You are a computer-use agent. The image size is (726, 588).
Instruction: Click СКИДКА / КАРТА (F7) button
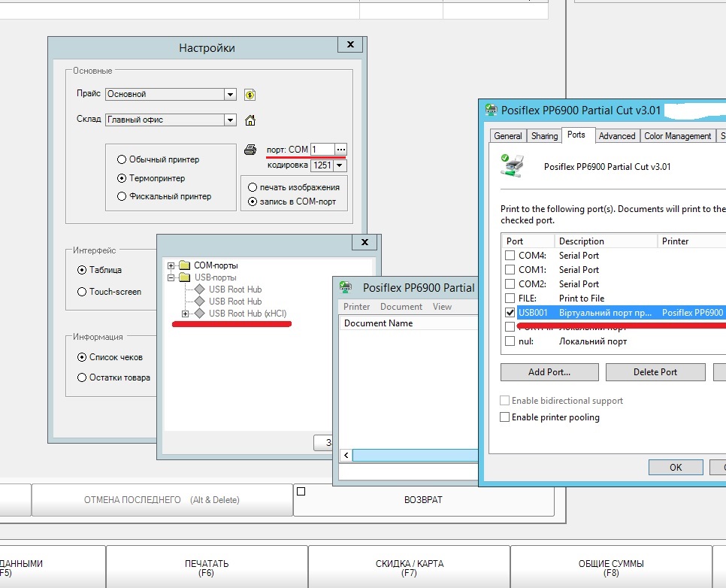click(x=410, y=567)
